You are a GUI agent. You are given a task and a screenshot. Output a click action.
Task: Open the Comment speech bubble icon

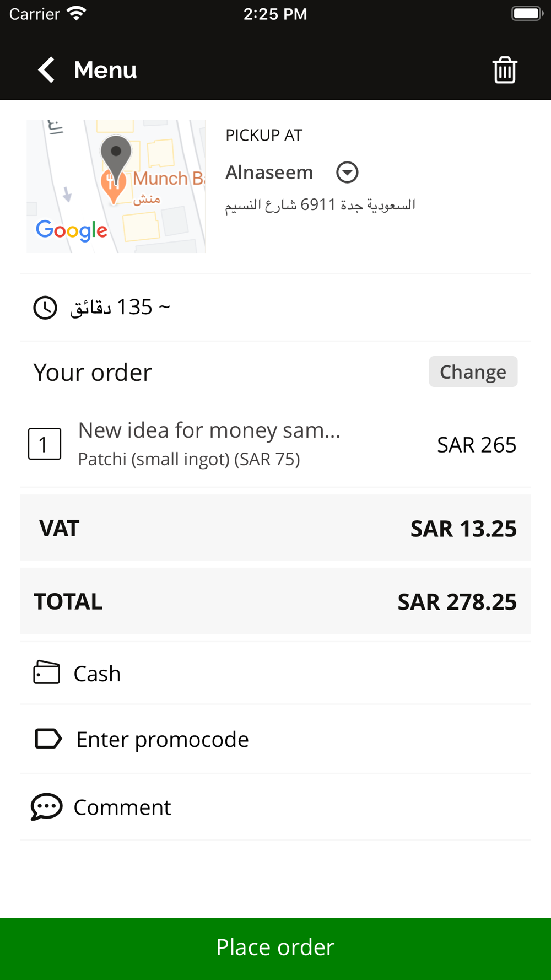(x=46, y=807)
